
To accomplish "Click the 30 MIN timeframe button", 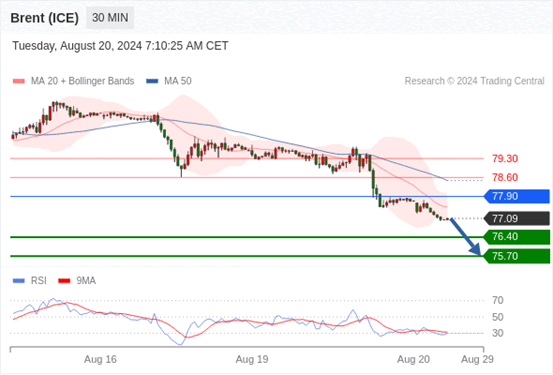I will 110,18.
